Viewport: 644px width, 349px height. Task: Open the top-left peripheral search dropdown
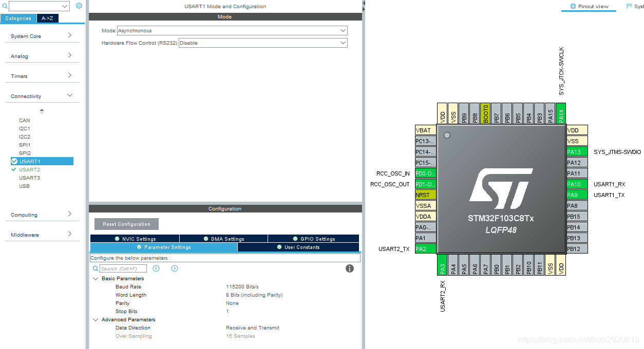click(39, 6)
